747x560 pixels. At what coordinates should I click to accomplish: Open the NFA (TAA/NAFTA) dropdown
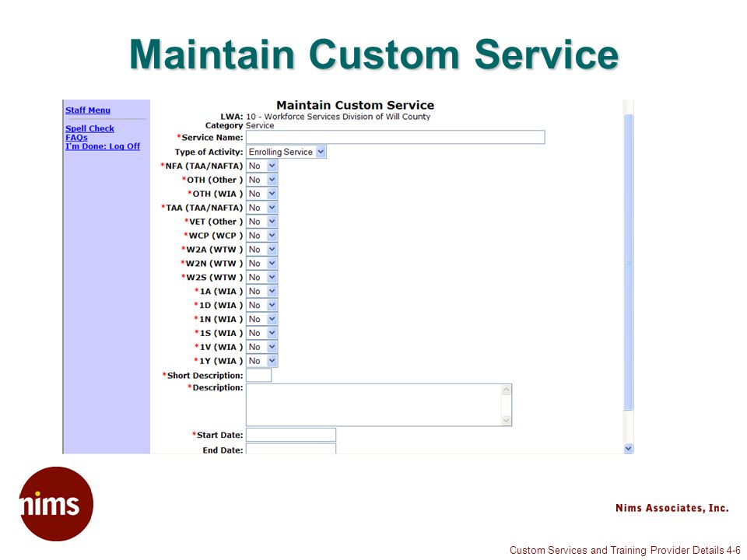pos(261,166)
